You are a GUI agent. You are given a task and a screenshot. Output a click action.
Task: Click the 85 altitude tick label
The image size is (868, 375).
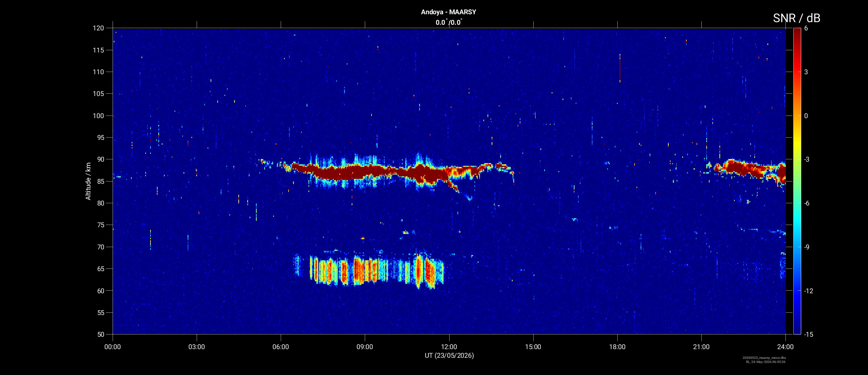[x=100, y=181]
